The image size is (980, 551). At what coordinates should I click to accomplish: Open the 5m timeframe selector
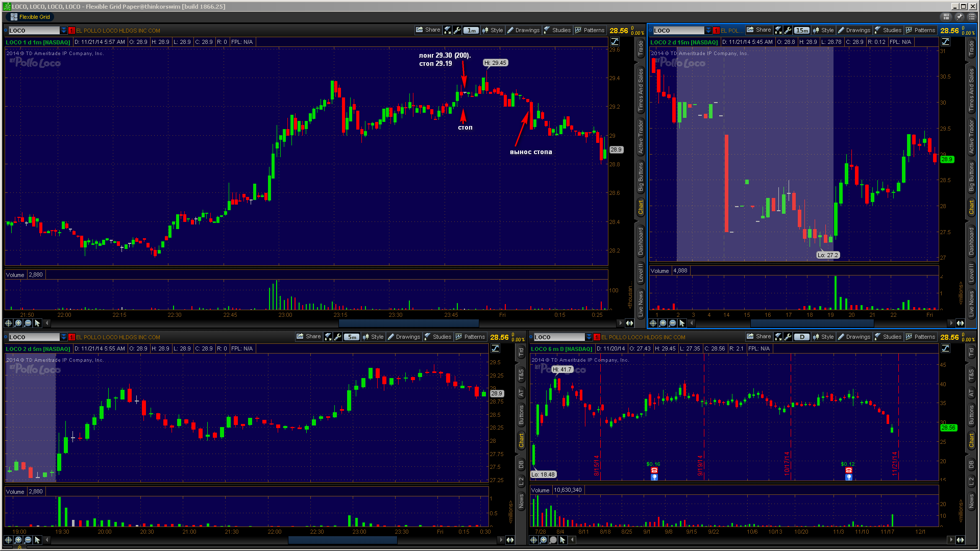(351, 337)
